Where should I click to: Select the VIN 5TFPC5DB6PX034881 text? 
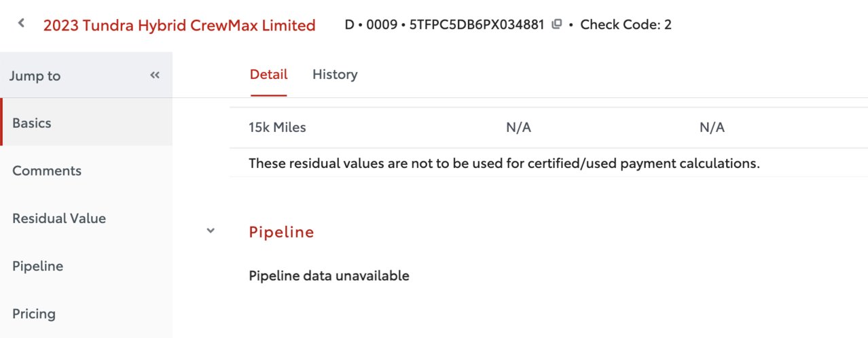click(477, 25)
